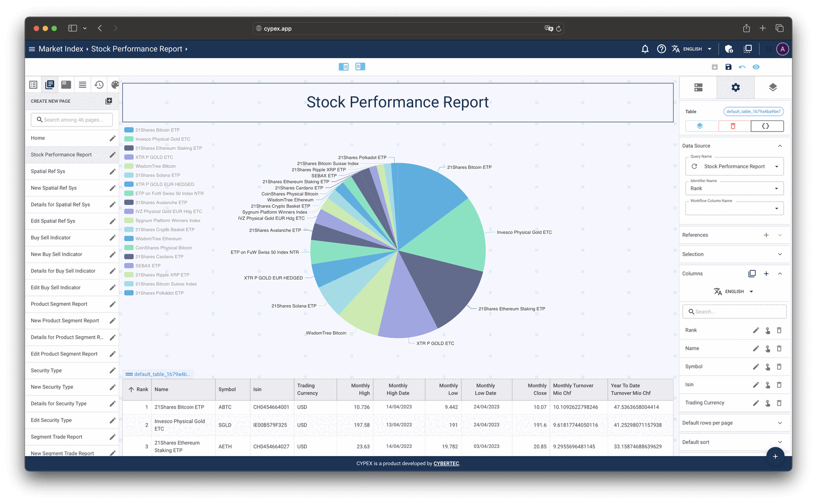817x504 pixels.
Task: Switch to the right-panel layers tab
Action: (773, 88)
